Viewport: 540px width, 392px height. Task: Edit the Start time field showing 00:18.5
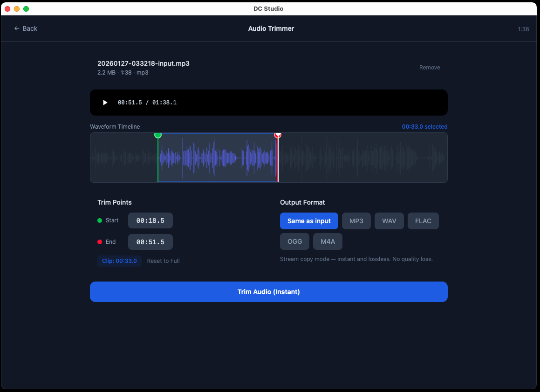[150, 220]
